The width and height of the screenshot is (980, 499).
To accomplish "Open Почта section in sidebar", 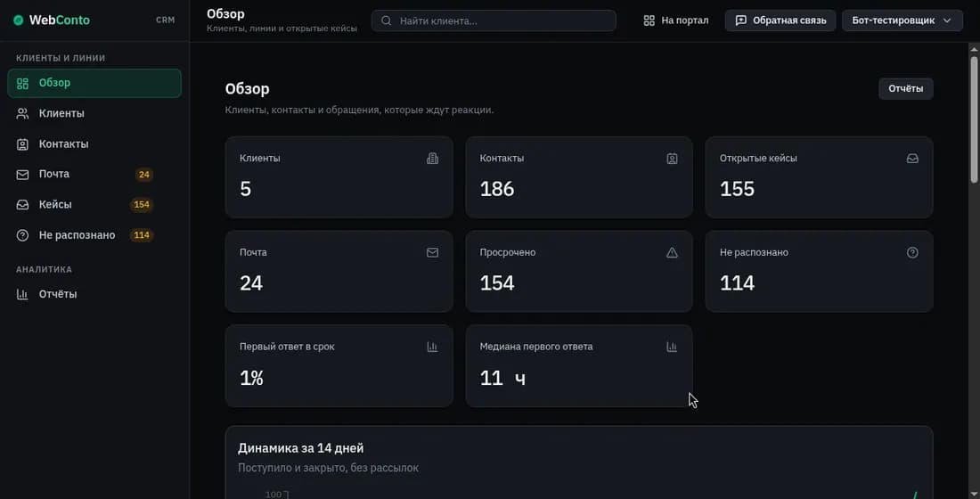I will 94,175.
